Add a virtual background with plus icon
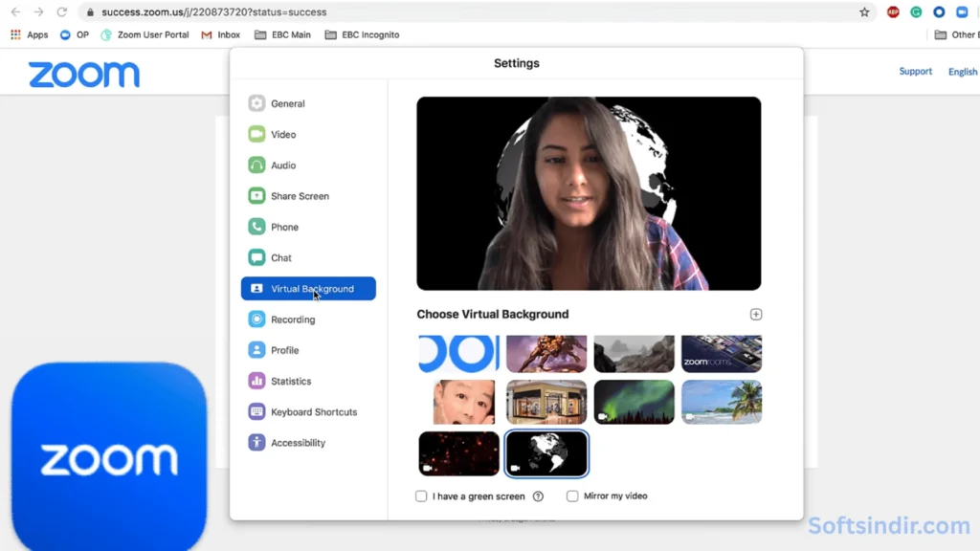The width and height of the screenshot is (980, 551). (756, 315)
